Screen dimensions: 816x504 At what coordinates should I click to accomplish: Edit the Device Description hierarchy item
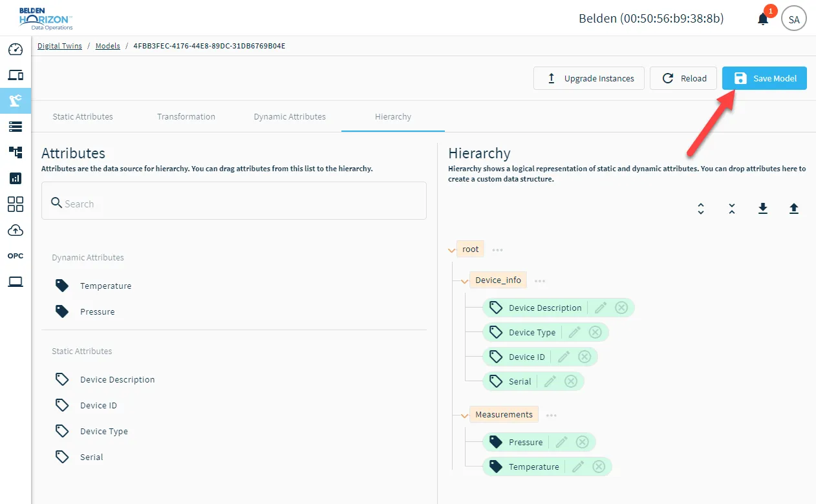pos(601,308)
